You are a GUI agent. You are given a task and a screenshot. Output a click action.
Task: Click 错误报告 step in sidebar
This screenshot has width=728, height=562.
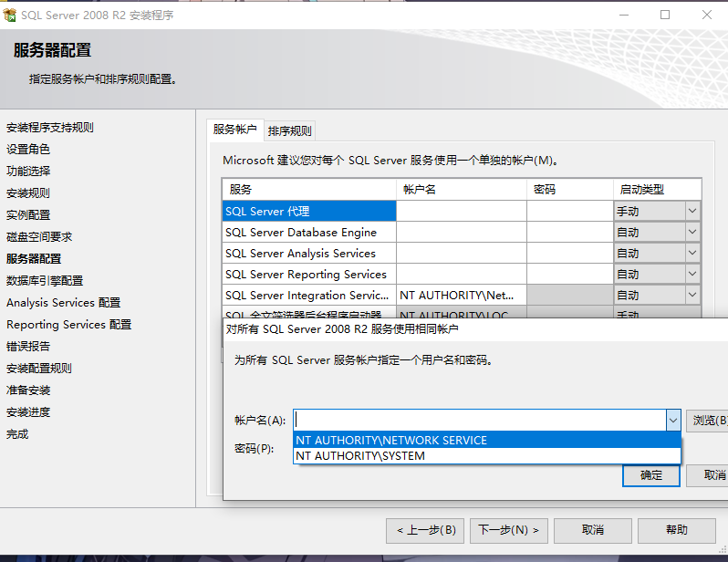tap(28, 346)
